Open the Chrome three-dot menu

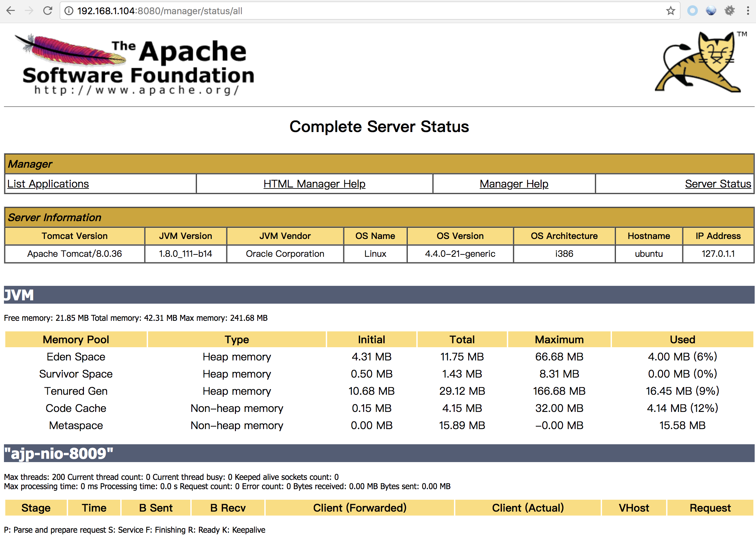coord(748,11)
